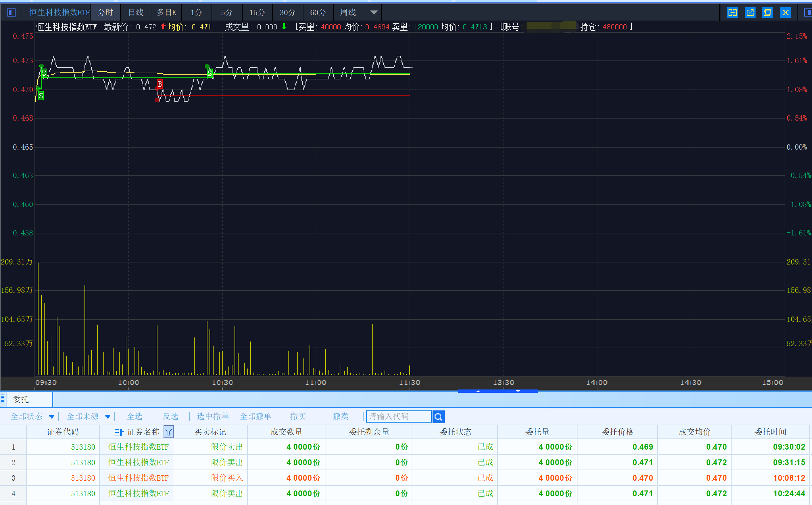Toggle the right sidebar panel icon
Image resolution: width=812 pixels, height=505 pixels.
point(808,12)
